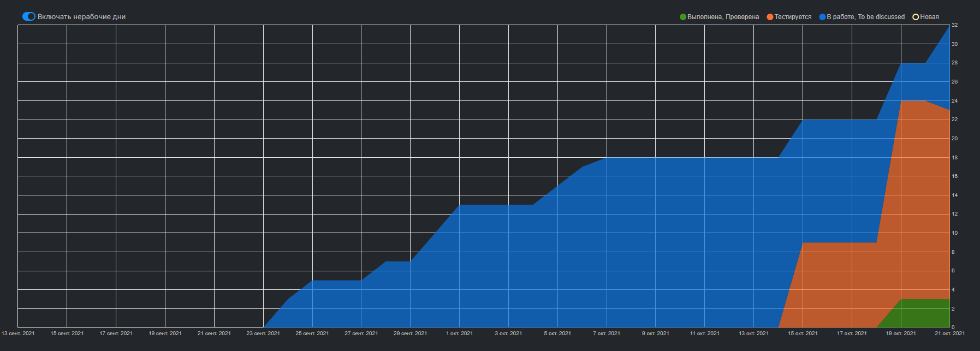The height and width of the screenshot is (351, 980).
Task: Click blue legend dot for В работе
Action: [x=822, y=17]
